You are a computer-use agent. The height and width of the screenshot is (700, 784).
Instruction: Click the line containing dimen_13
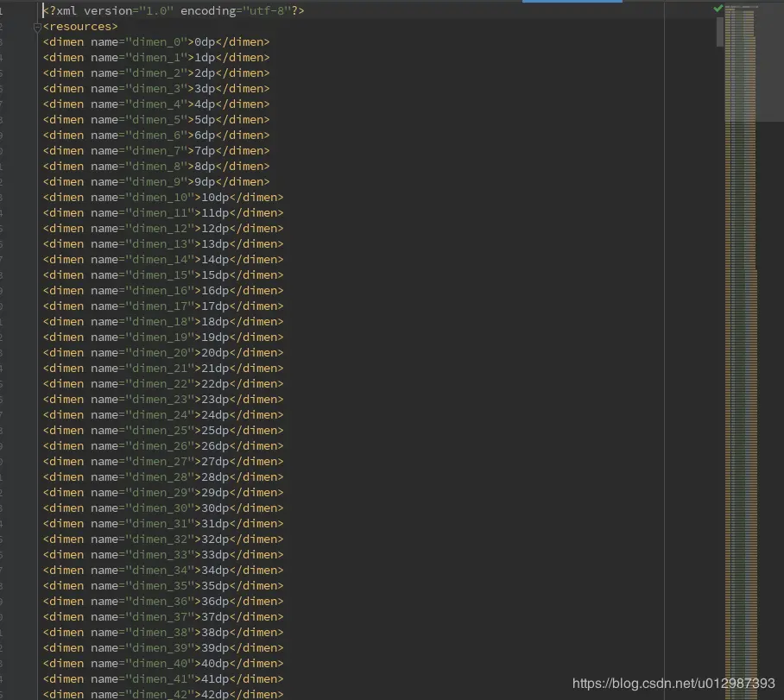(x=163, y=243)
